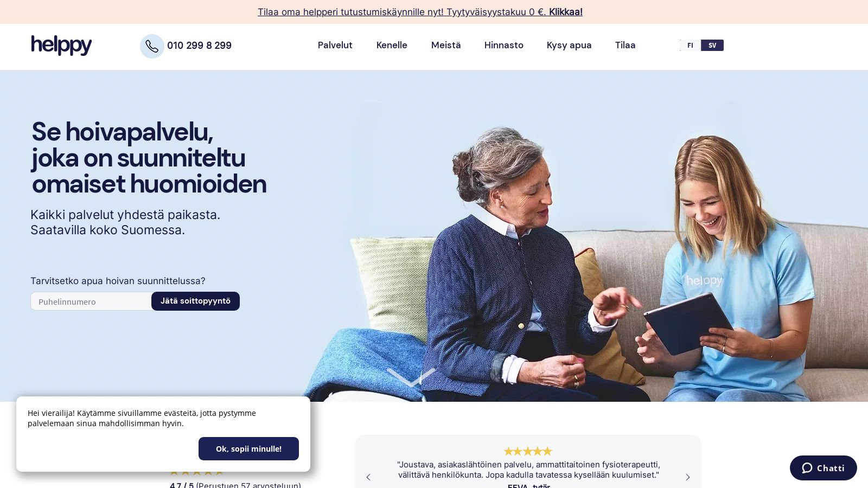Click the Jätä soittopyyntö button

(x=195, y=301)
